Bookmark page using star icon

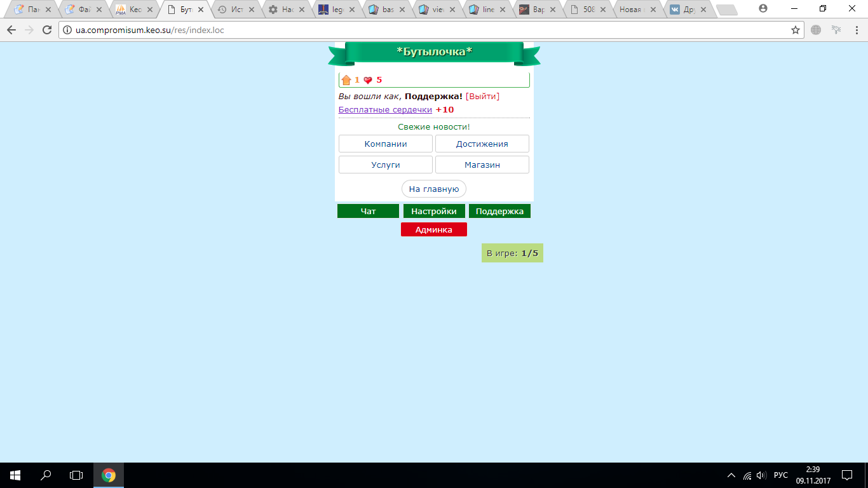pyautogui.click(x=795, y=30)
